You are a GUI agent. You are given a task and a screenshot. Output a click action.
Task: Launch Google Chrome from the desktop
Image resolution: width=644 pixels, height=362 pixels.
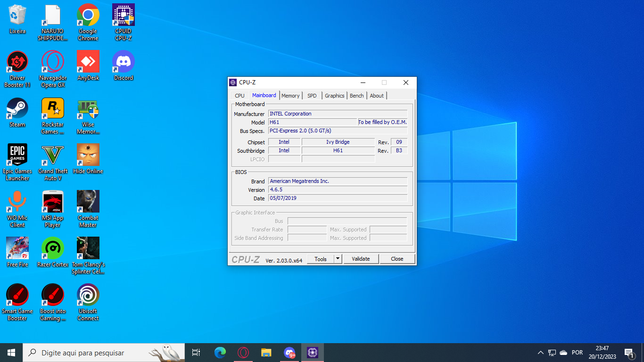click(x=88, y=23)
